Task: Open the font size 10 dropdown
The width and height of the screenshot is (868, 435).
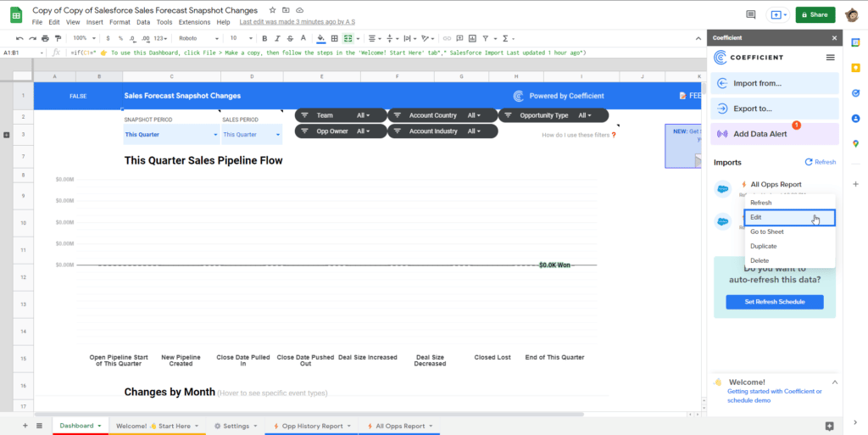Action: coord(242,38)
